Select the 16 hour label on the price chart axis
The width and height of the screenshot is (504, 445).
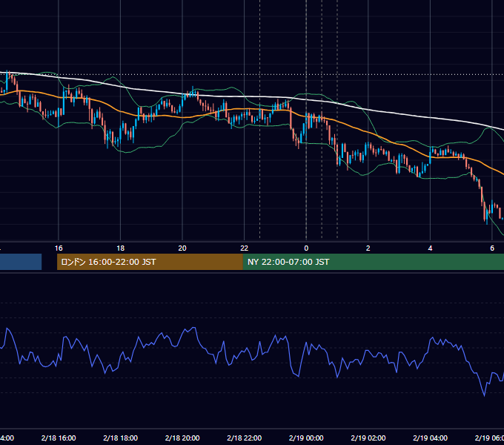pyautogui.click(x=59, y=248)
